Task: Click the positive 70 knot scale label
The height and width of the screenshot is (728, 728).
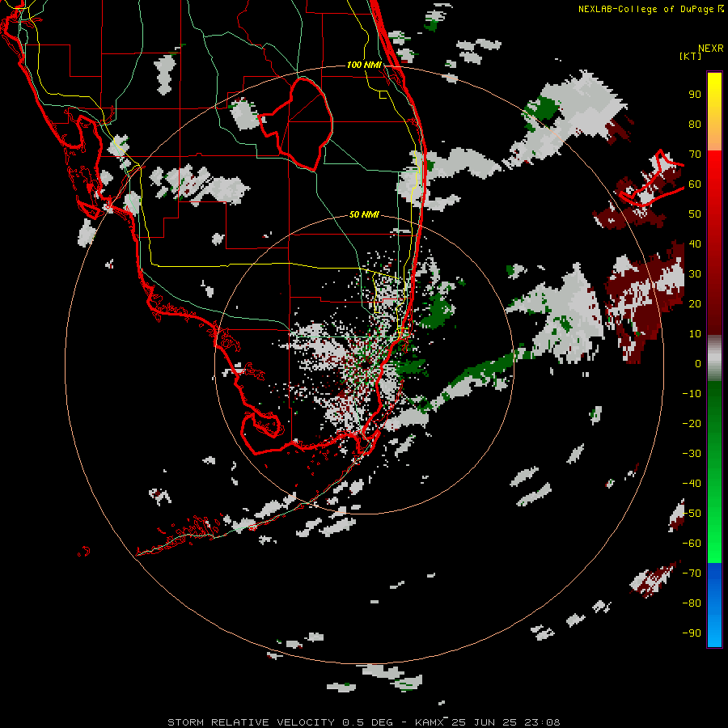Action: [695, 154]
